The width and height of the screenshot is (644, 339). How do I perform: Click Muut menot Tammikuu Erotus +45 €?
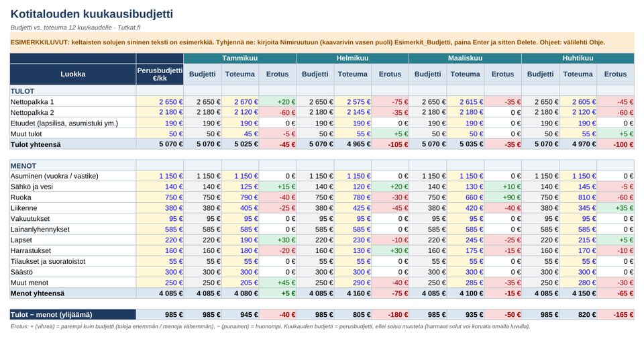tap(277, 283)
